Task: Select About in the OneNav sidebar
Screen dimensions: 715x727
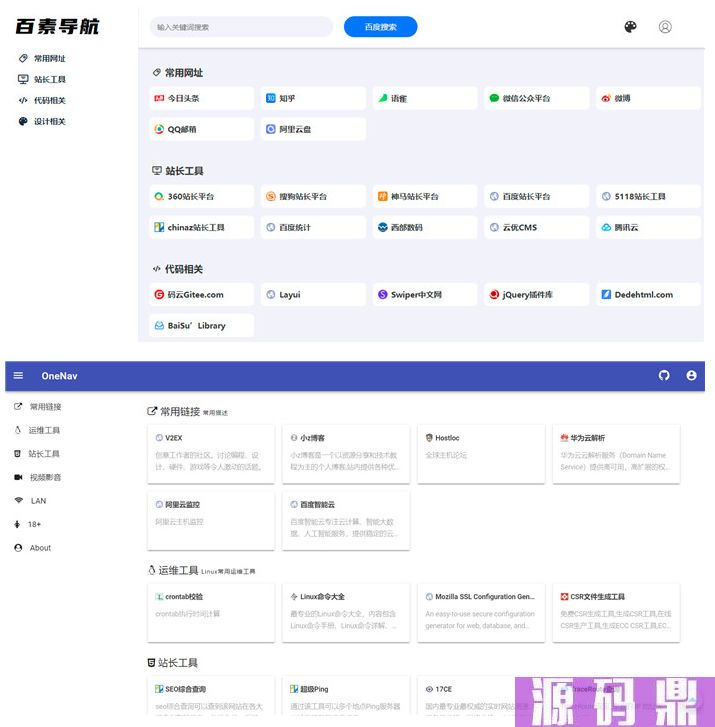Action: (32, 548)
